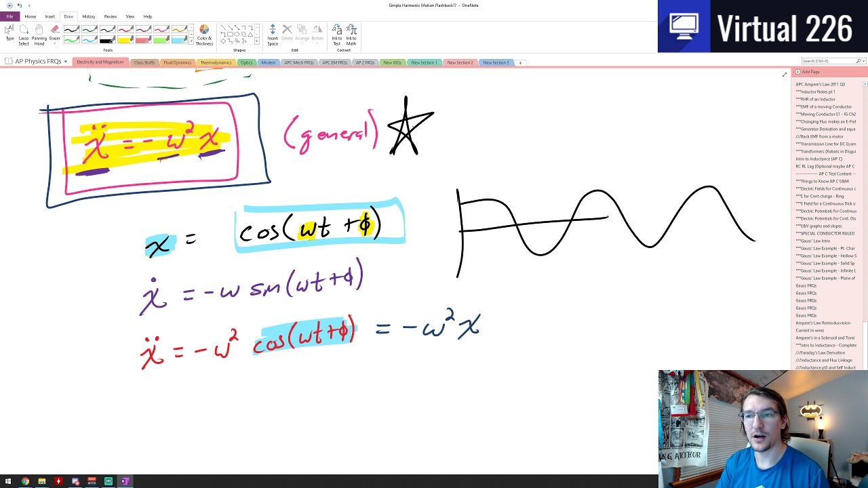Image resolution: width=868 pixels, height=488 pixels.
Task: Open the Eraser tool options arrow
Action: pyautogui.click(x=55, y=43)
